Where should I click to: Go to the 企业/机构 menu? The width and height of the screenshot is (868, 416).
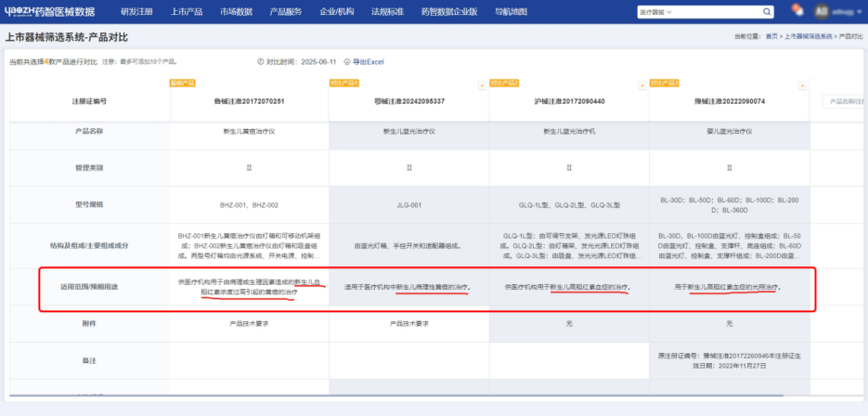click(x=335, y=12)
